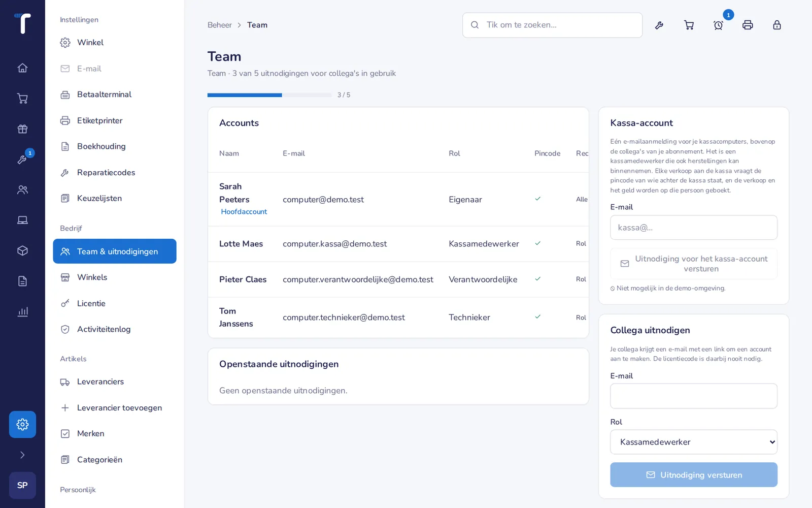This screenshot has height=508, width=812.
Task: Go to Boekhouding settings
Action: click(x=115, y=146)
